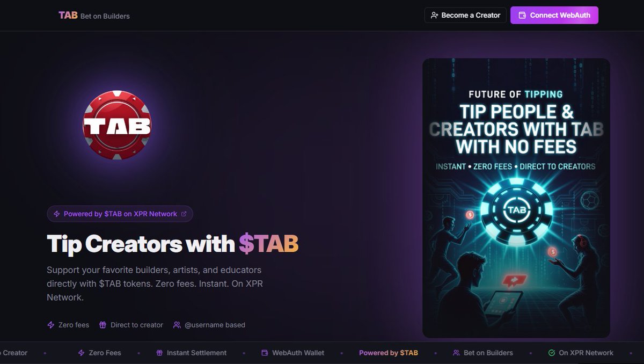Click Instant Settlement in the bottom ticker
The height and width of the screenshot is (364, 644).
tap(196, 353)
